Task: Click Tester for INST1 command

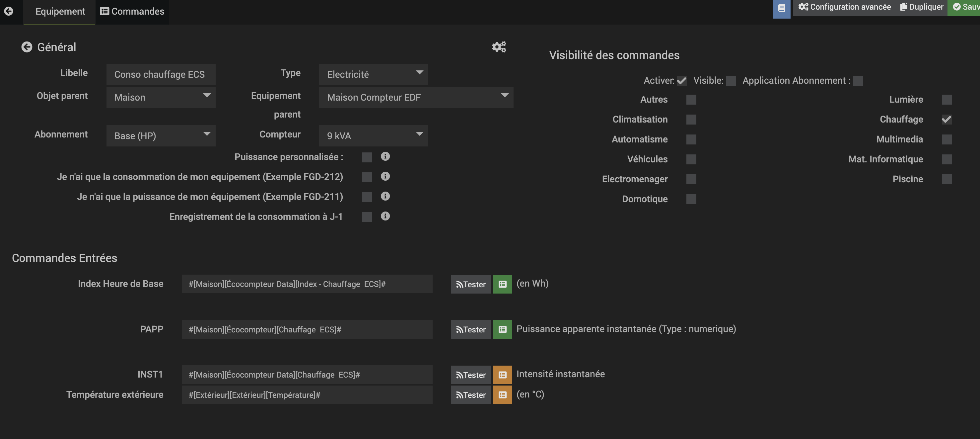Action: 471,375
